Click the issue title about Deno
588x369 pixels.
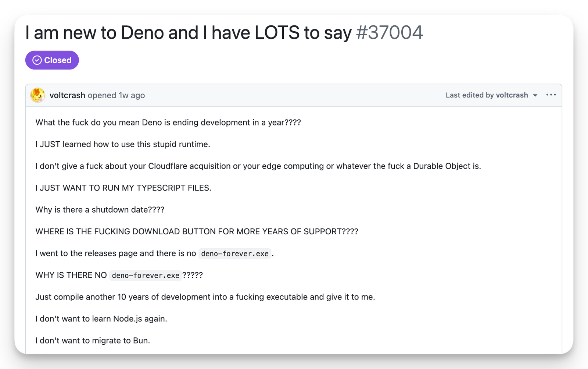point(189,33)
